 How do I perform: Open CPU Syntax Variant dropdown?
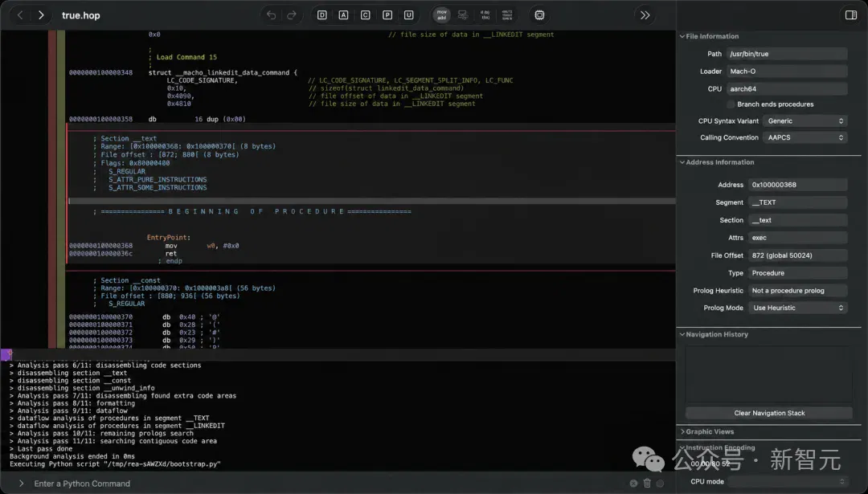click(x=805, y=120)
